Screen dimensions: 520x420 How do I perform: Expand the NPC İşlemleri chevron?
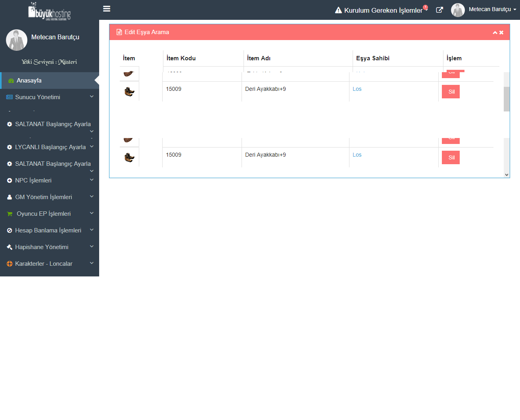92,180
